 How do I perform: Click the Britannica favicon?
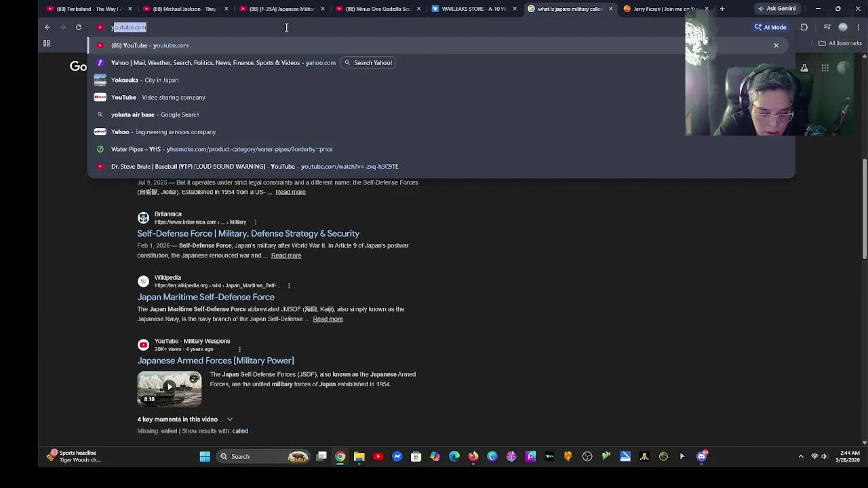pos(143,218)
